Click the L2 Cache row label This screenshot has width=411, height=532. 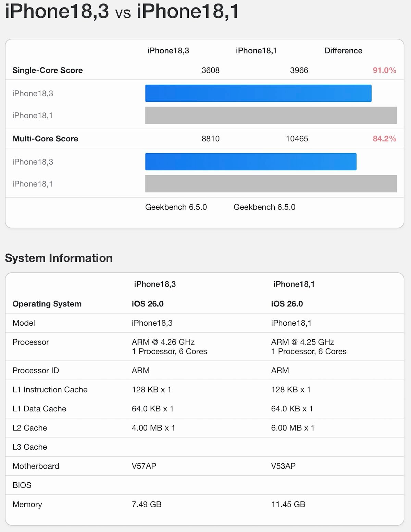(x=30, y=428)
